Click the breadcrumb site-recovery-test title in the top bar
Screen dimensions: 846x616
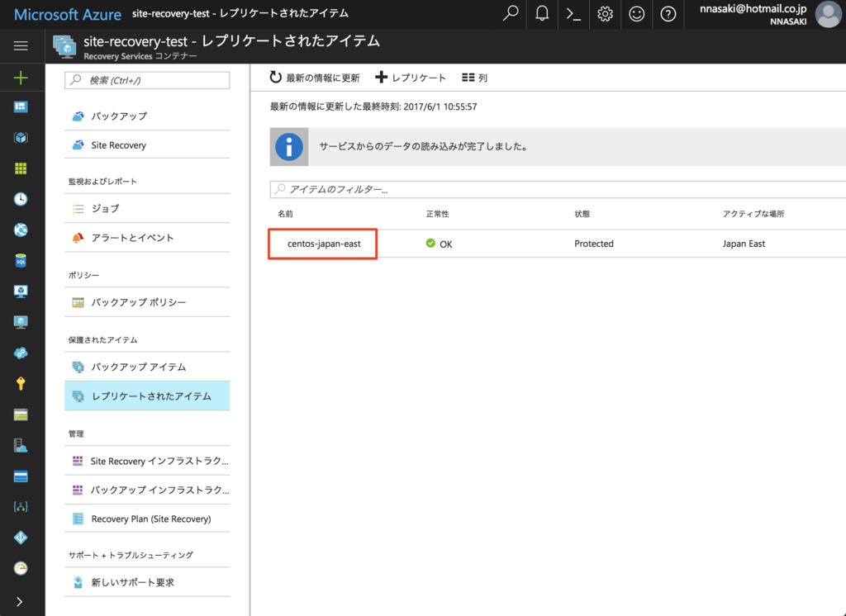240,13
